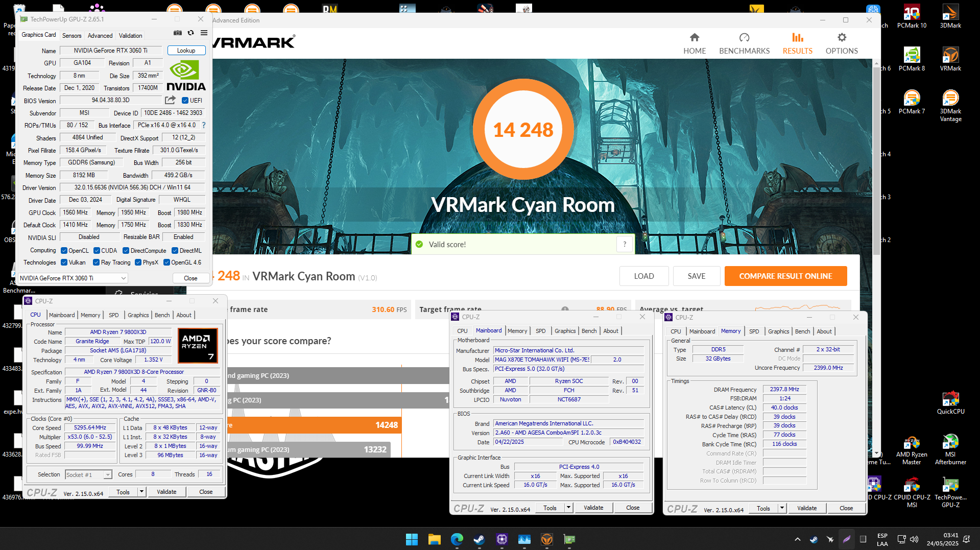The image size is (980, 550).
Task: Open VRMark OPTIONS settings
Action: [842, 43]
